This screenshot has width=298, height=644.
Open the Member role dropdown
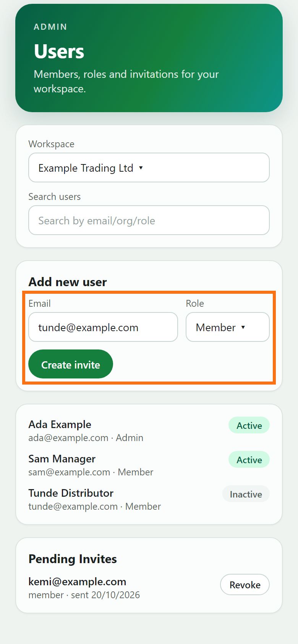[228, 327]
